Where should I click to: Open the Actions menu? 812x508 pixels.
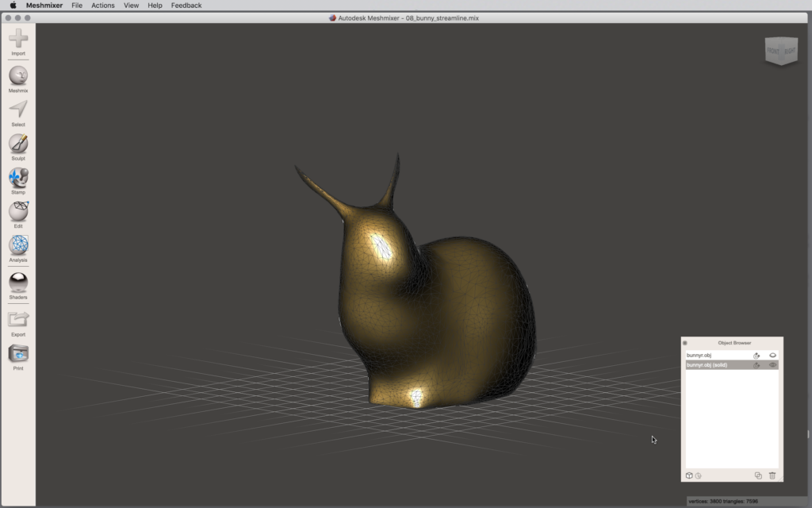pos(102,6)
